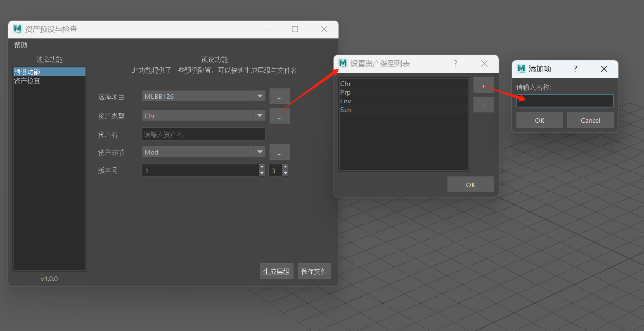This screenshot has width=644, height=331.
Task: Increase the 版本号 value with up arrow
Action: [262, 167]
